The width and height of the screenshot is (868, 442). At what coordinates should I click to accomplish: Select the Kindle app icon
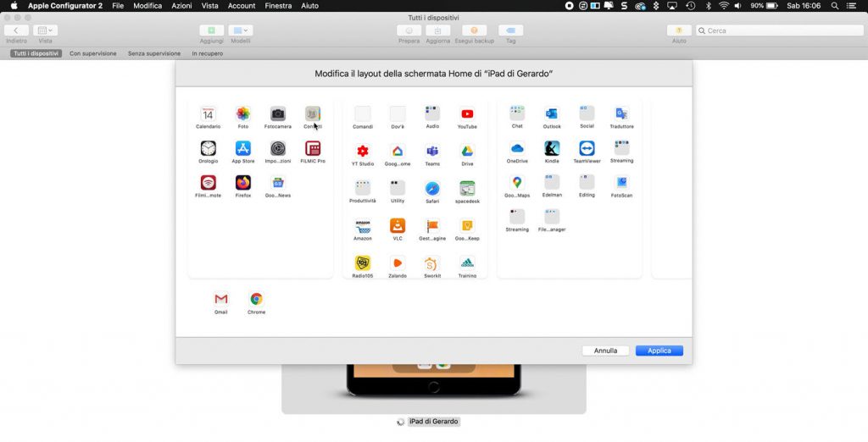click(x=552, y=148)
